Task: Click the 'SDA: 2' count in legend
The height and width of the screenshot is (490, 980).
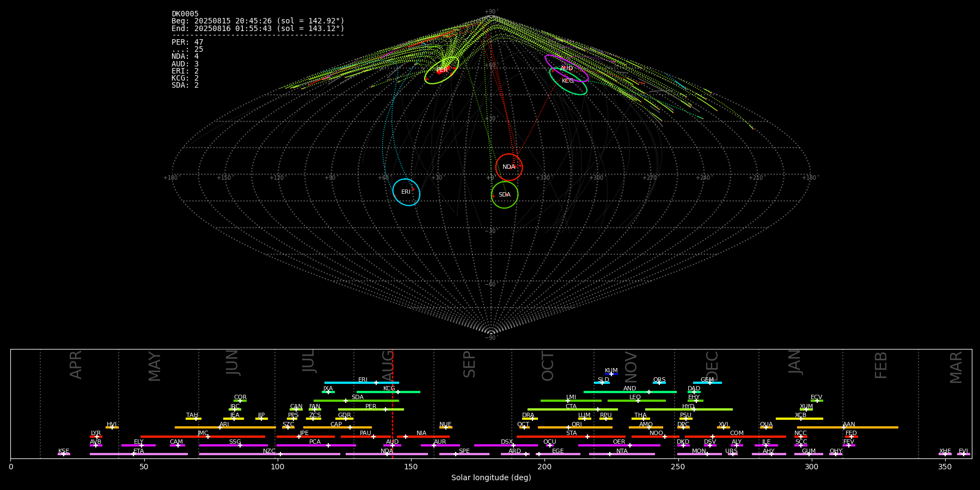Action: (185, 85)
